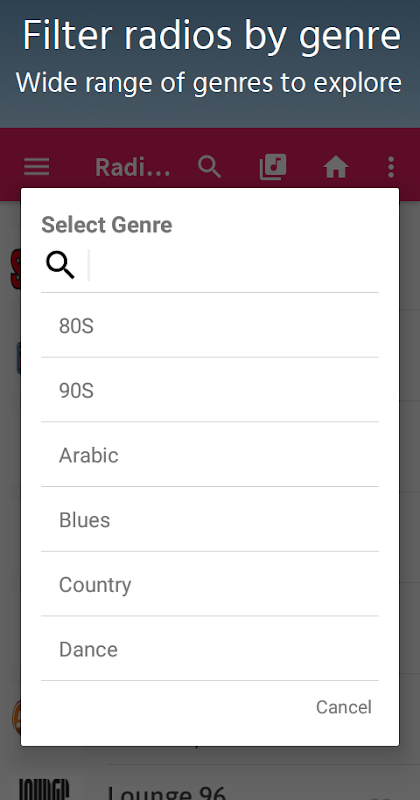Choose the 90S genre
The height and width of the screenshot is (800, 420).
coord(210,390)
